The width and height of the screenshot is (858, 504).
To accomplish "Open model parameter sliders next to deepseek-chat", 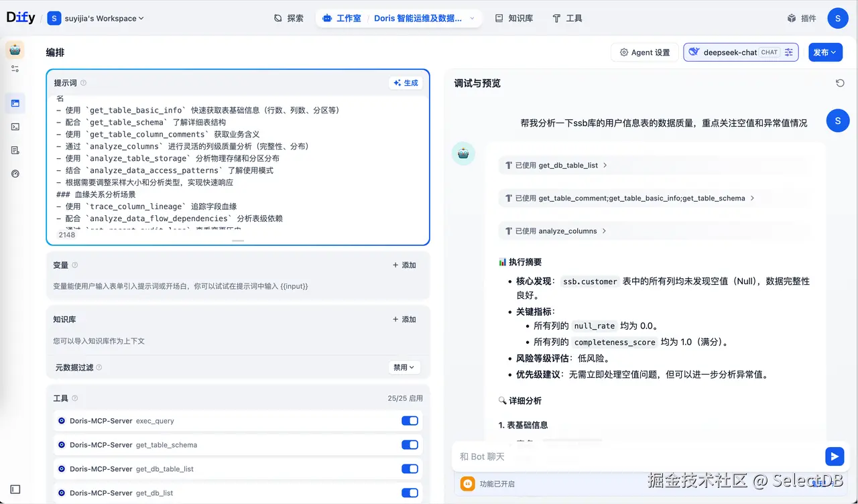I will [x=789, y=52].
